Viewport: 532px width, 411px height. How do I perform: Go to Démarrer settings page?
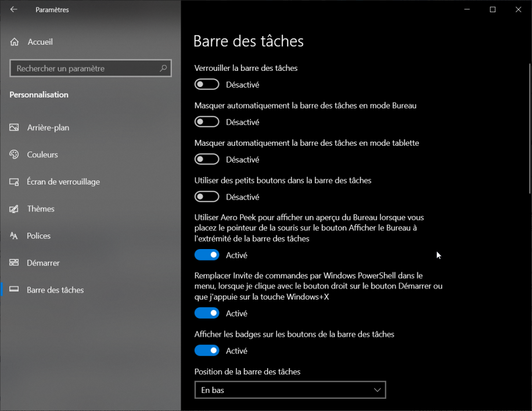pos(43,263)
